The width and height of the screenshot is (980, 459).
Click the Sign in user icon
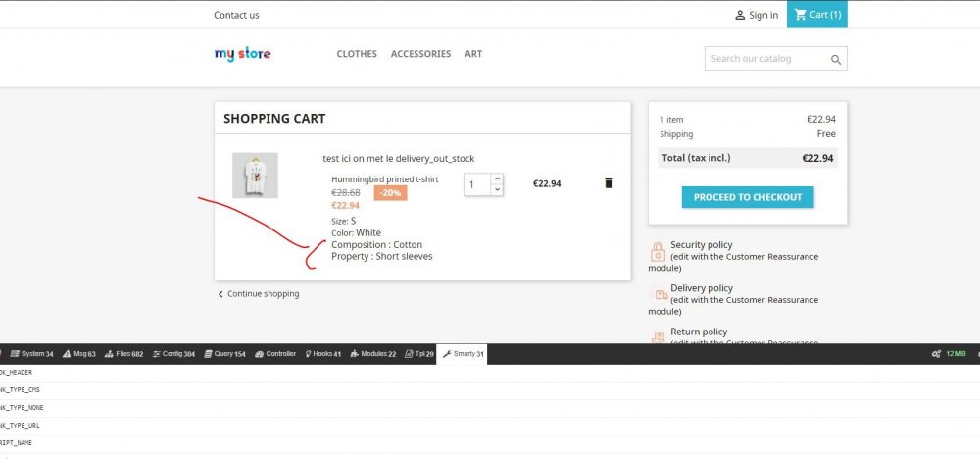click(x=740, y=15)
